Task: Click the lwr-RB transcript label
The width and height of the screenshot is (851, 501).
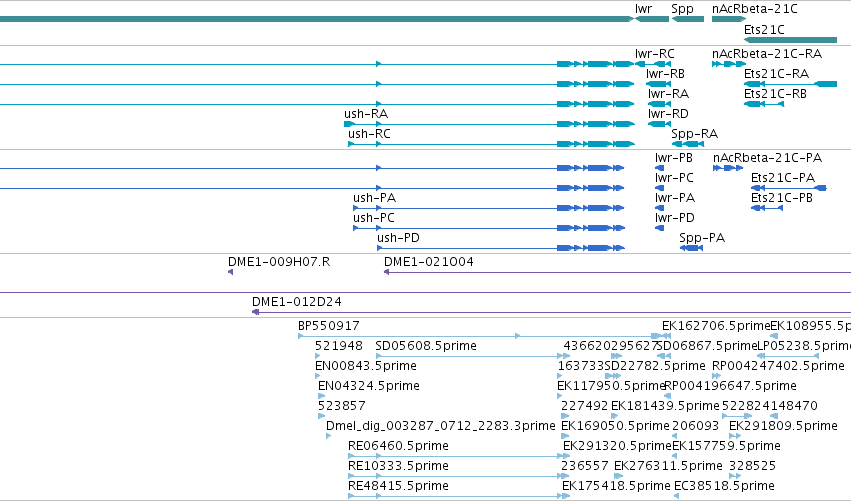Action: tap(665, 74)
